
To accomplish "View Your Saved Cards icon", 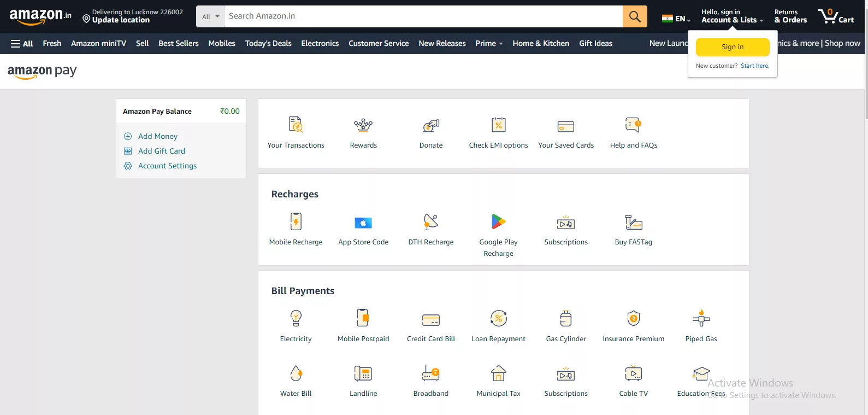I will click(566, 127).
